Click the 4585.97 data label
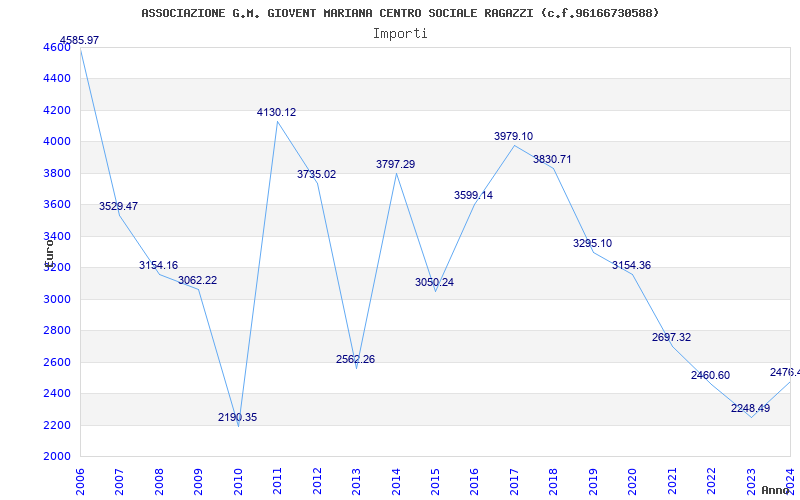800x500 pixels. point(79,40)
